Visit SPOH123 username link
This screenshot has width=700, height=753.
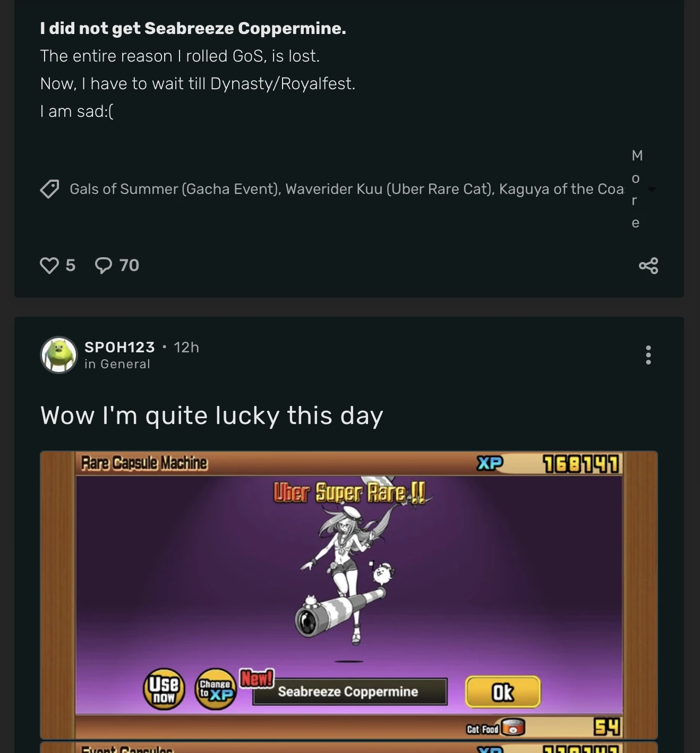click(119, 347)
